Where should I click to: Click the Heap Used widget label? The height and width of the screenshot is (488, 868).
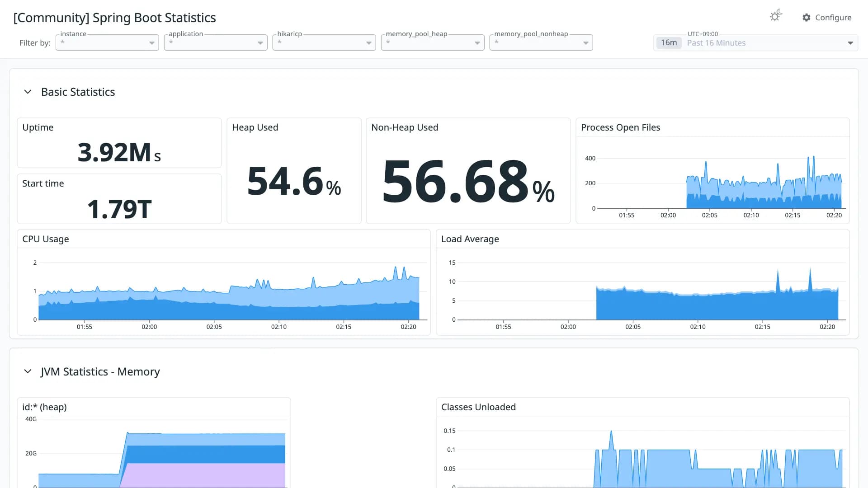[255, 127]
